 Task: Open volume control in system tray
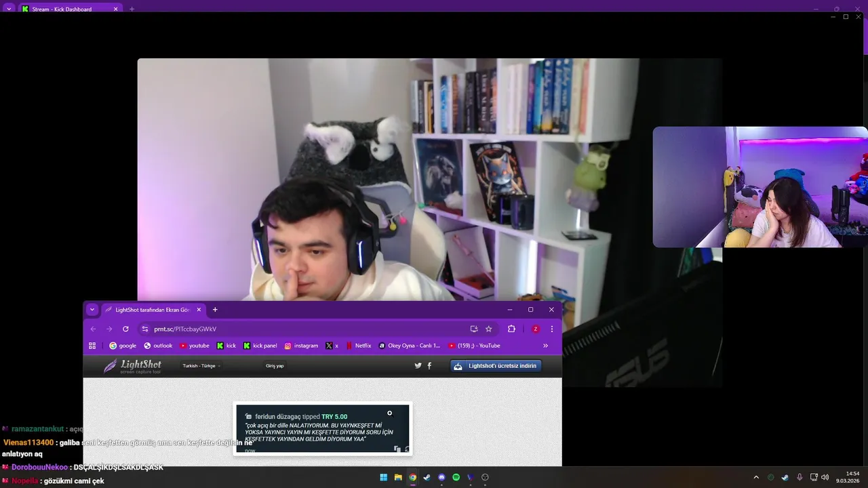825,477
